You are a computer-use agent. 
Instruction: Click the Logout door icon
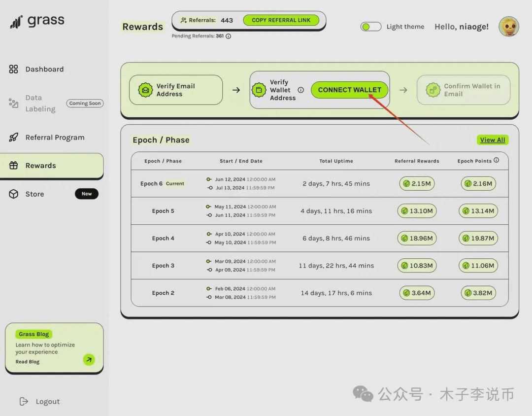[x=24, y=401]
